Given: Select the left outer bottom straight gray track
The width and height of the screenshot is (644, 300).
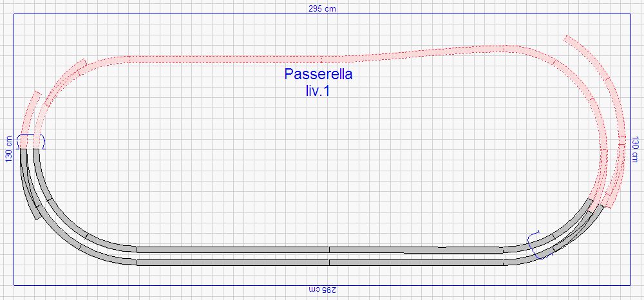Looking at the screenshot, I should coord(232,262).
